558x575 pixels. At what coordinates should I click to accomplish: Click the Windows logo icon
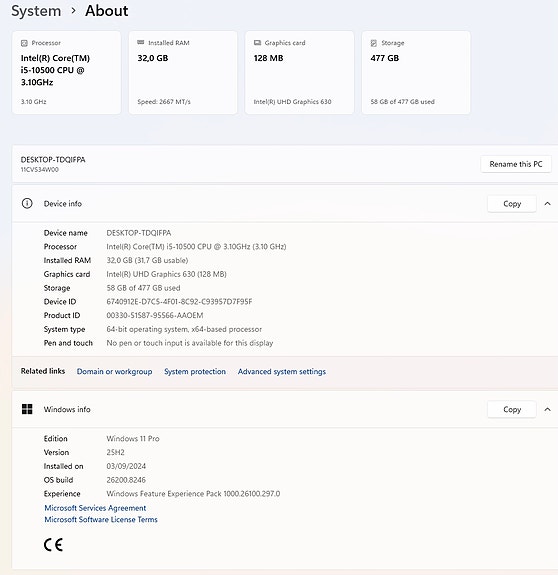pos(27,409)
